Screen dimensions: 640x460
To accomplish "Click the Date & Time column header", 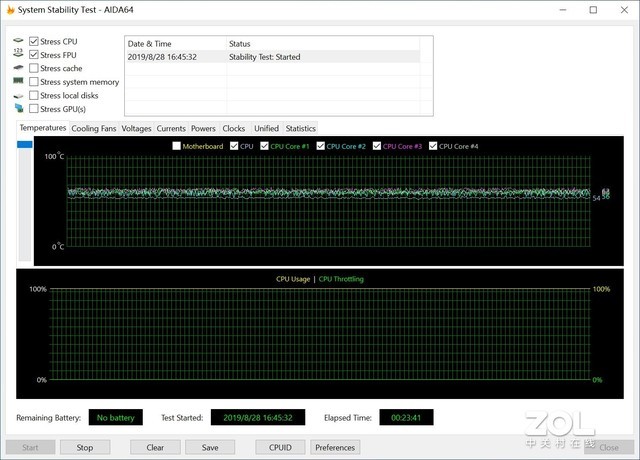I will 176,44.
